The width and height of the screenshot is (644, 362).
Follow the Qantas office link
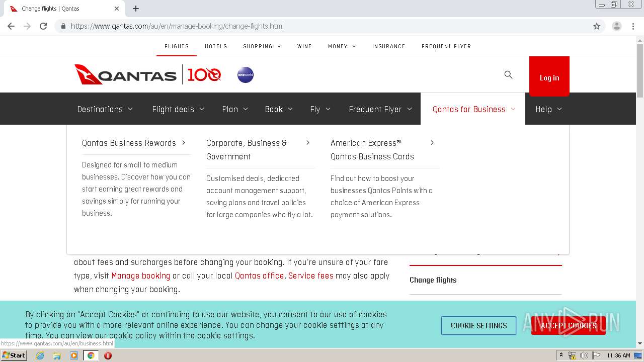coord(260,276)
